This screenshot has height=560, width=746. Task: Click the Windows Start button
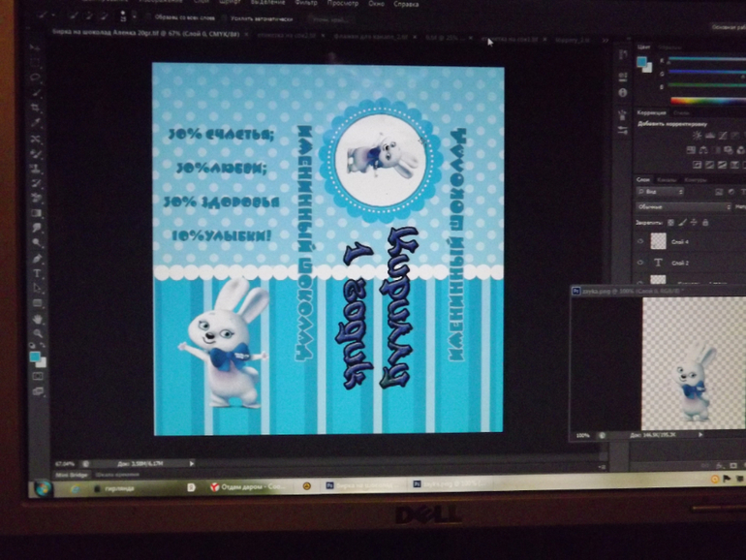(x=45, y=488)
